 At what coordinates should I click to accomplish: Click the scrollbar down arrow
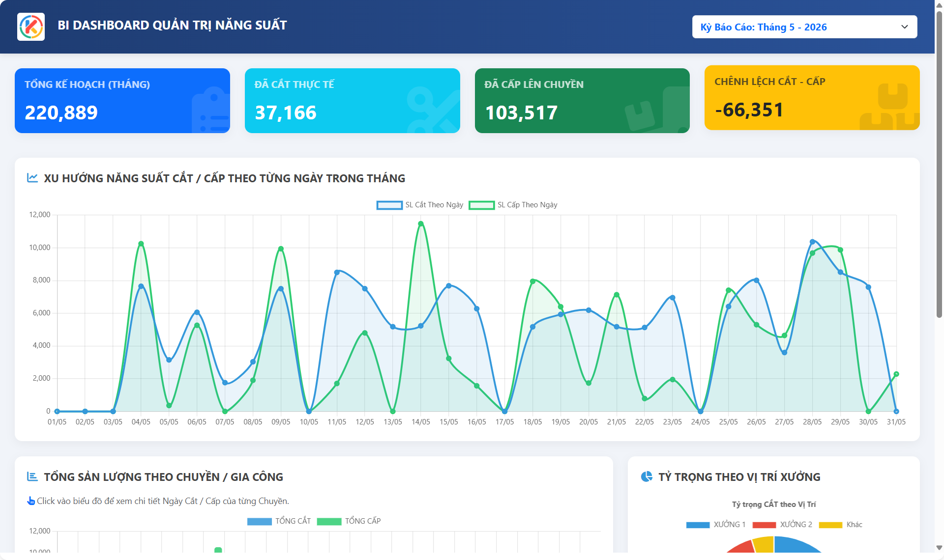pyautogui.click(x=939, y=547)
